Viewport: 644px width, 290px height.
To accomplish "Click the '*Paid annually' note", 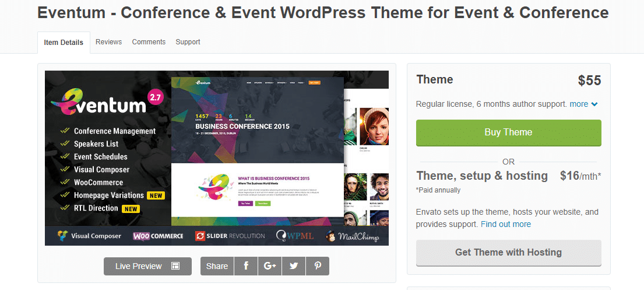I will (x=438, y=190).
